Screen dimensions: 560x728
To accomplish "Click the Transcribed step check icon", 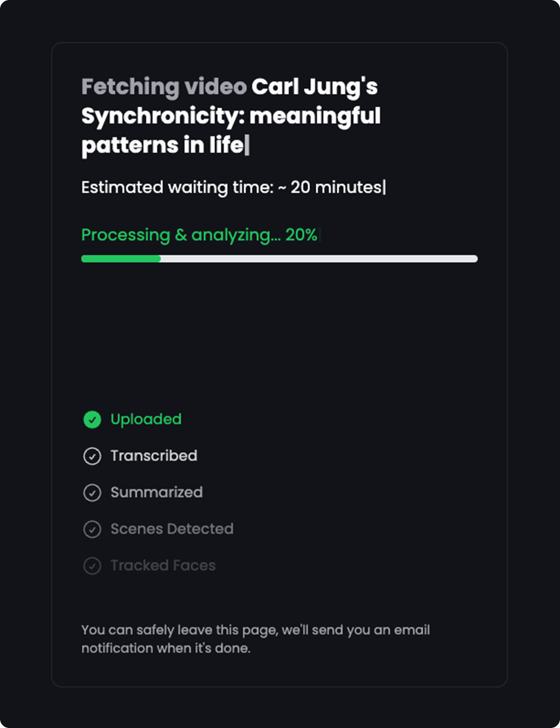I will (x=92, y=456).
